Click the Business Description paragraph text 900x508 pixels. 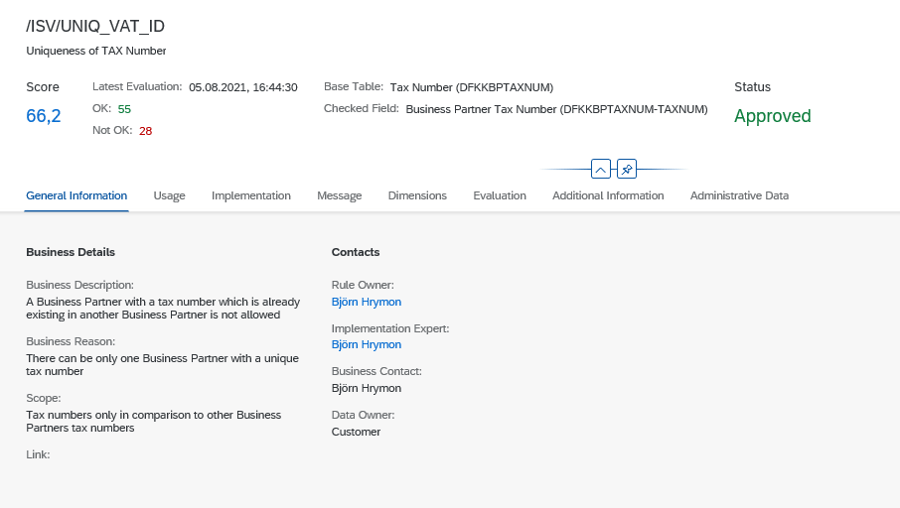click(163, 308)
